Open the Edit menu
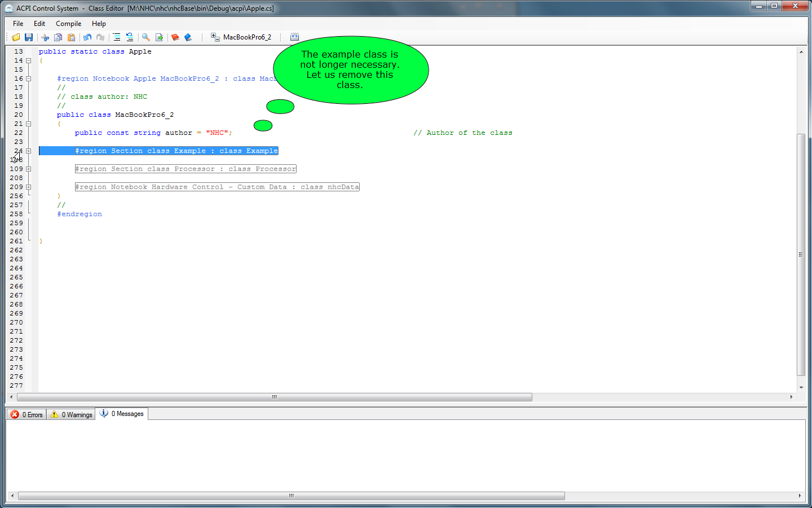This screenshot has width=812, height=508. 39,24
